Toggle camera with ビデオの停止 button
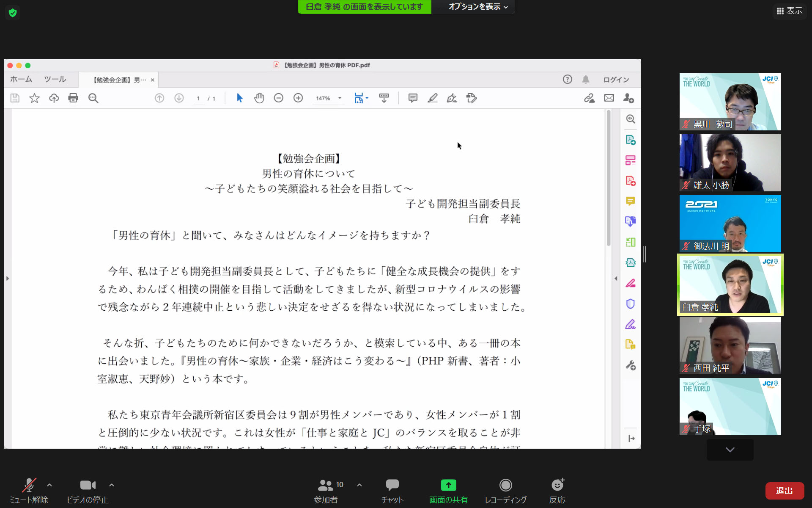The width and height of the screenshot is (812, 508). (88, 490)
